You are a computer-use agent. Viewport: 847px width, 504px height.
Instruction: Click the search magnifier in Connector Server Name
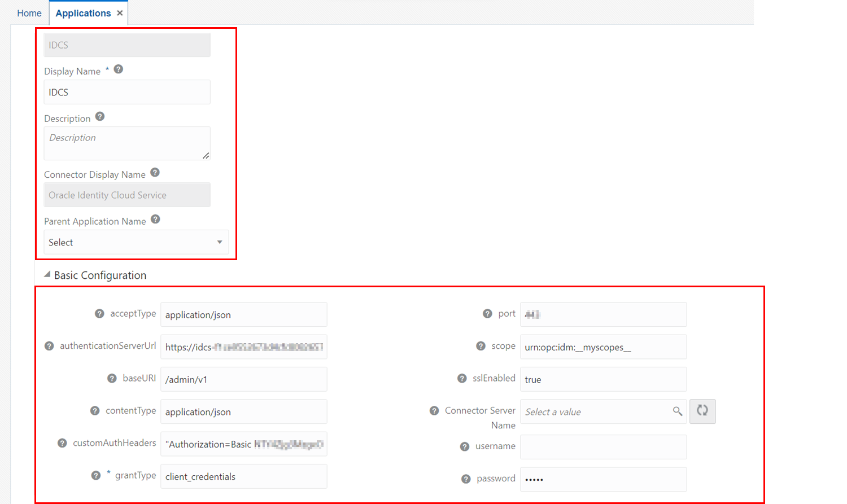click(678, 411)
